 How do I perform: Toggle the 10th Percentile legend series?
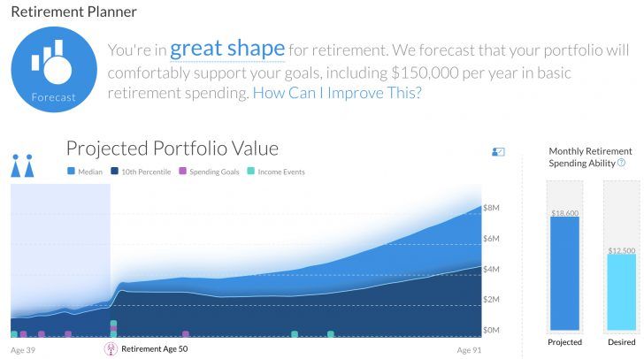[142, 172]
